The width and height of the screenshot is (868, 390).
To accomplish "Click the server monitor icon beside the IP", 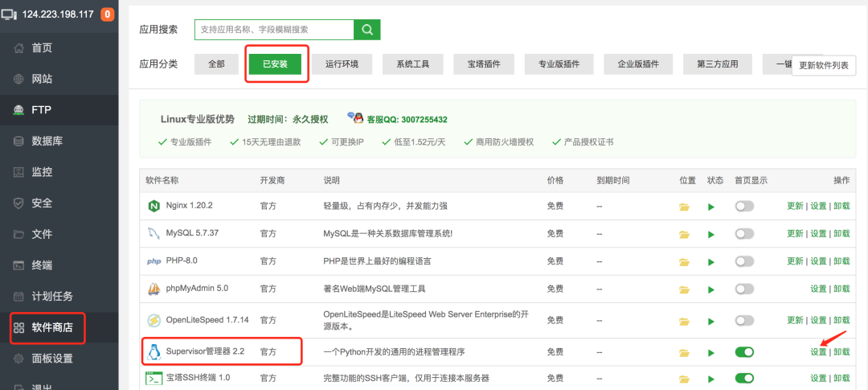I will coord(9,14).
